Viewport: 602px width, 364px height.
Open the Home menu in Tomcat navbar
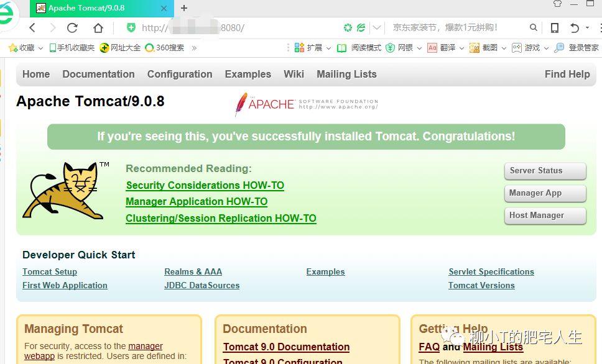tap(36, 74)
